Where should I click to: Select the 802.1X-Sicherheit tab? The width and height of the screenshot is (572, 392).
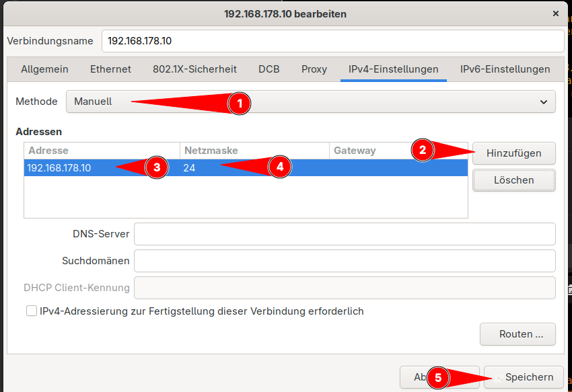(x=194, y=69)
